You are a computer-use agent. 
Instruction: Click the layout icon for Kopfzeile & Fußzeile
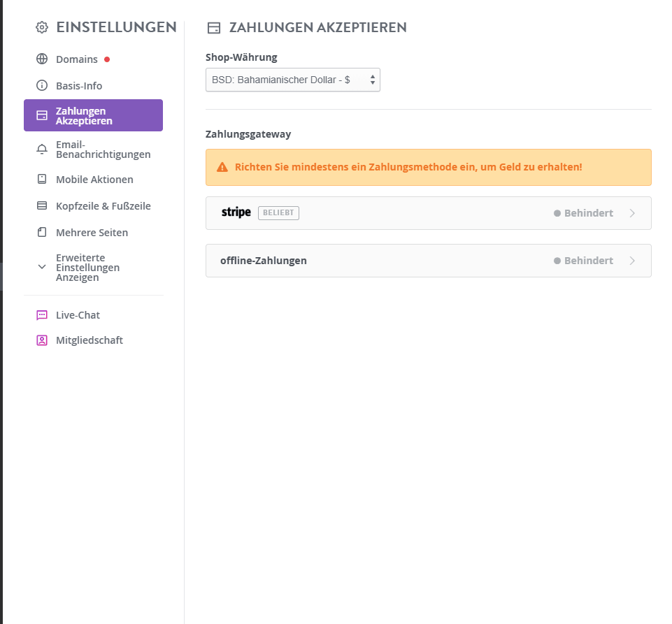click(41, 205)
